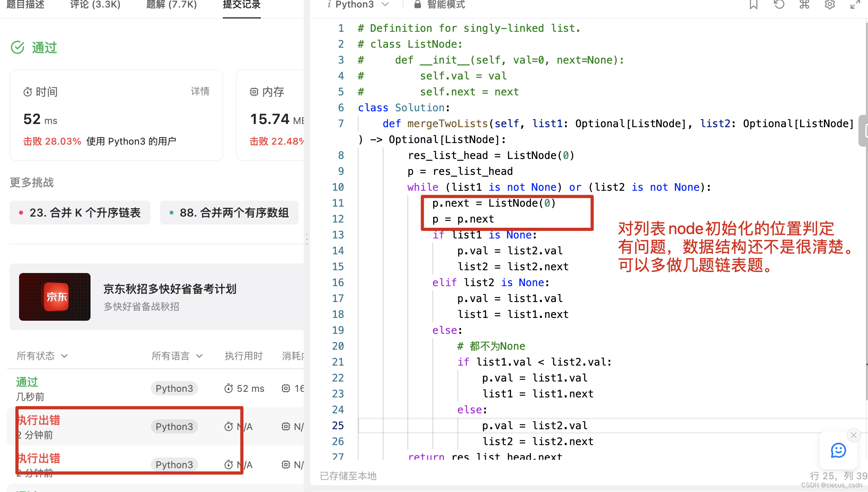Click the right side panel collapse handle
Viewport: 868px width, 492px height.
point(864,131)
